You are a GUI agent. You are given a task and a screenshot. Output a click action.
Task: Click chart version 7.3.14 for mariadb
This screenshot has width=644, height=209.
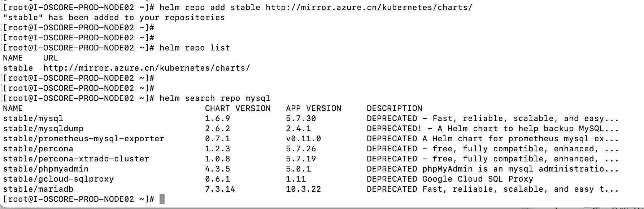(x=220, y=189)
